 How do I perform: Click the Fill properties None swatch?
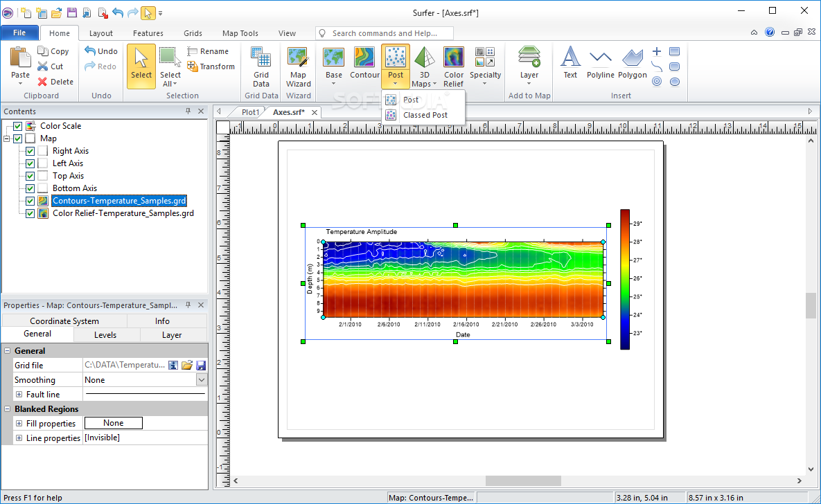tap(113, 423)
